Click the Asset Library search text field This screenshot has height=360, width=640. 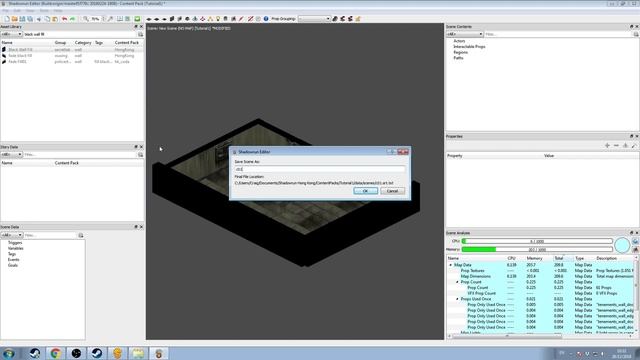pyautogui.click(x=80, y=34)
